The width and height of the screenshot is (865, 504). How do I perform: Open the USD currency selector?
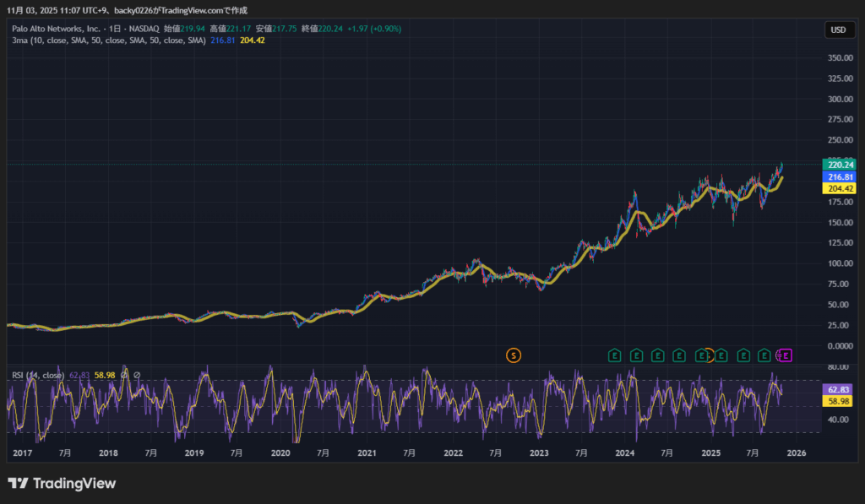pyautogui.click(x=838, y=30)
